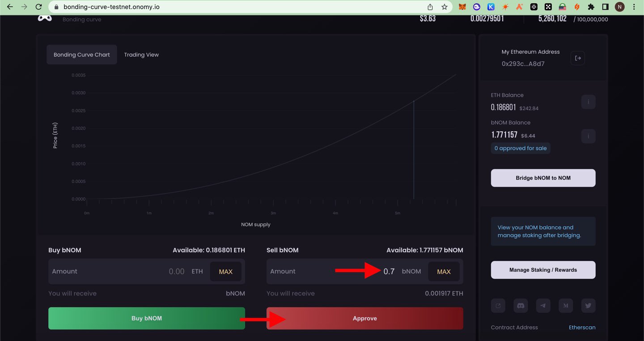Disconnect the Ethereum wallet with logout icon
This screenshot has width=644, height=341.
point(578,58)
